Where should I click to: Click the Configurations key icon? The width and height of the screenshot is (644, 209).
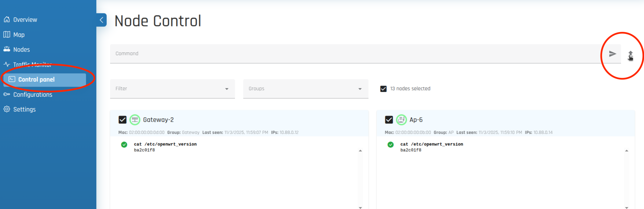(7, 94)
